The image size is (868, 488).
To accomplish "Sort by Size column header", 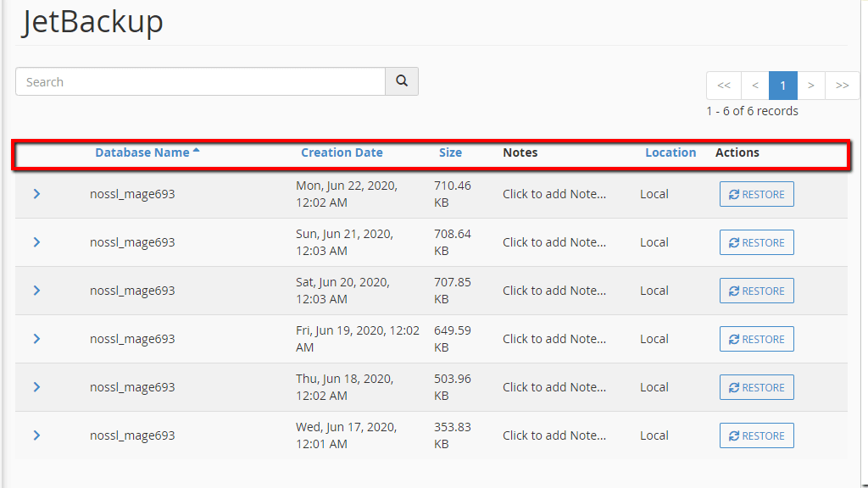I will pos(450,152).
